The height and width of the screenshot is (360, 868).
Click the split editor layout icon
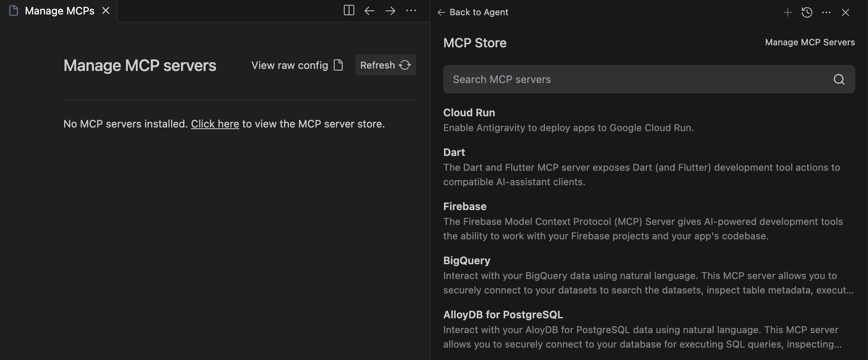pos(349,10)
